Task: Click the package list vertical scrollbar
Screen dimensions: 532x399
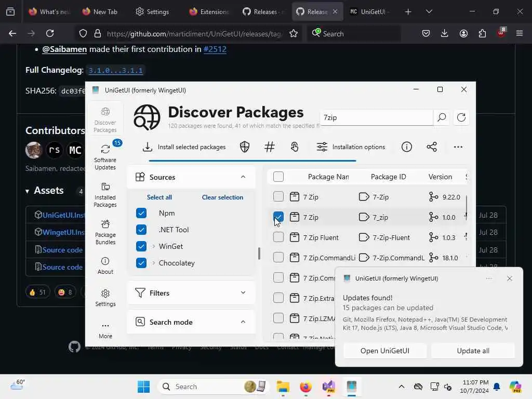Action: click(x=467, y=206)
